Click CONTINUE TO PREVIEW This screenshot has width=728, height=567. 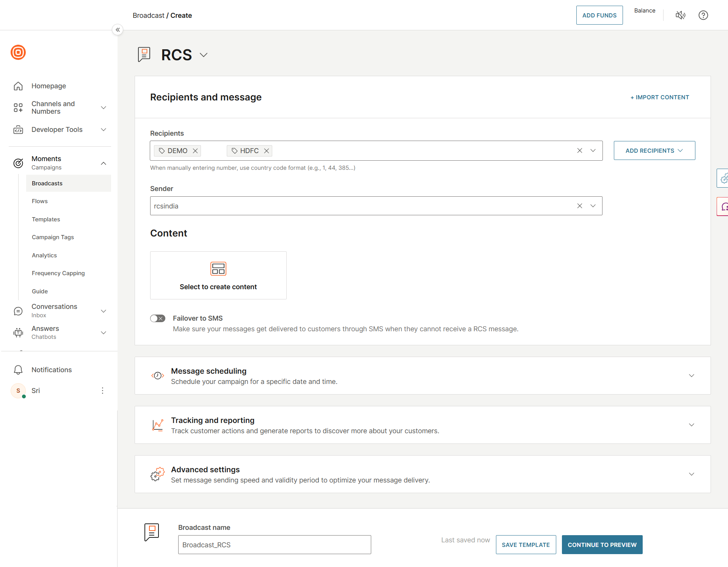click(x=602, y=545)
